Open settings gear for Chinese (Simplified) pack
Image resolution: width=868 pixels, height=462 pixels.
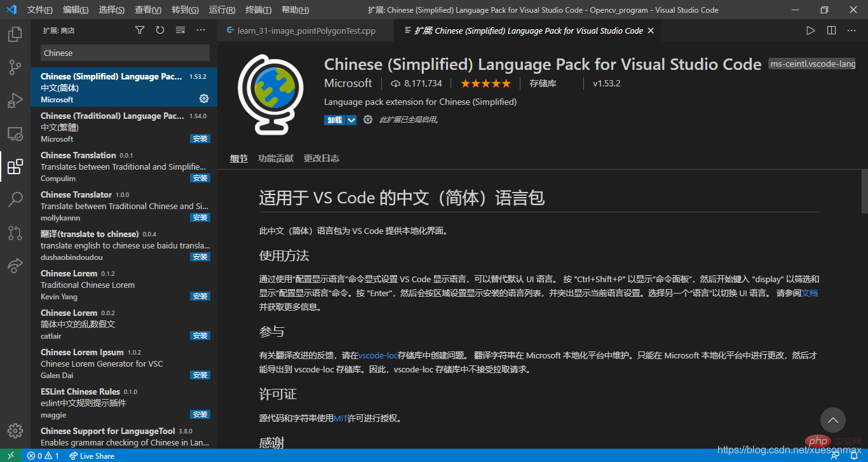pyautogui.click(x=203, y=99)
